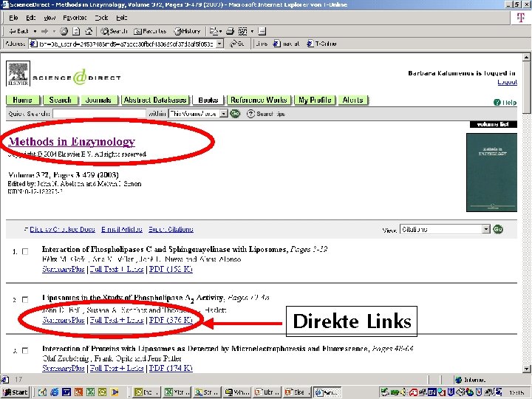532x399 pixels.
Task: Switch to the Home tab
Action: tap(23, 100)
